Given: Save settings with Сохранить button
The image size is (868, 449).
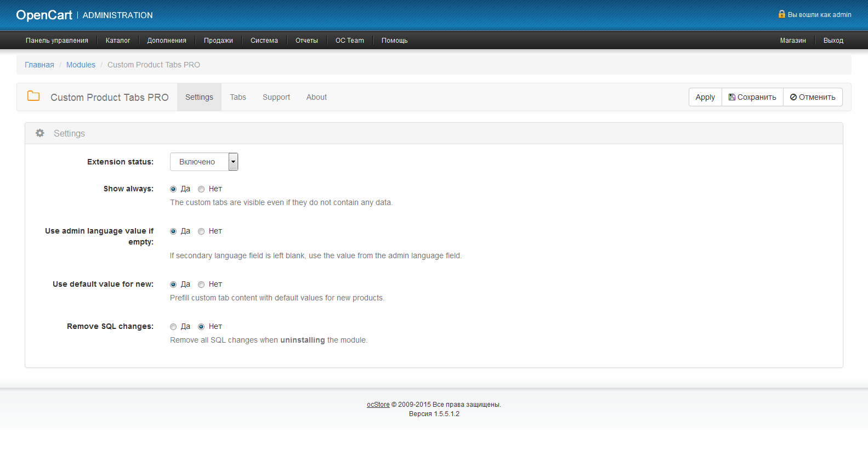Looking at the screenshot, I should click(752, 97).
